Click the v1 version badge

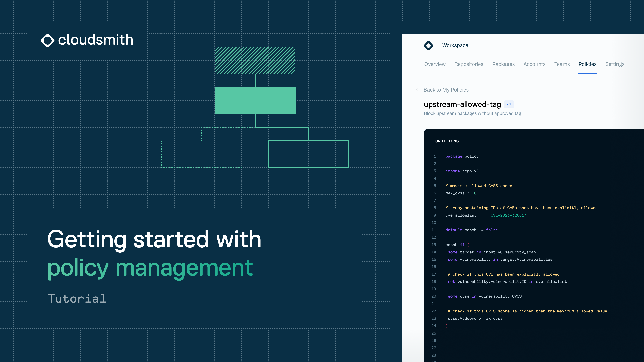509,104
